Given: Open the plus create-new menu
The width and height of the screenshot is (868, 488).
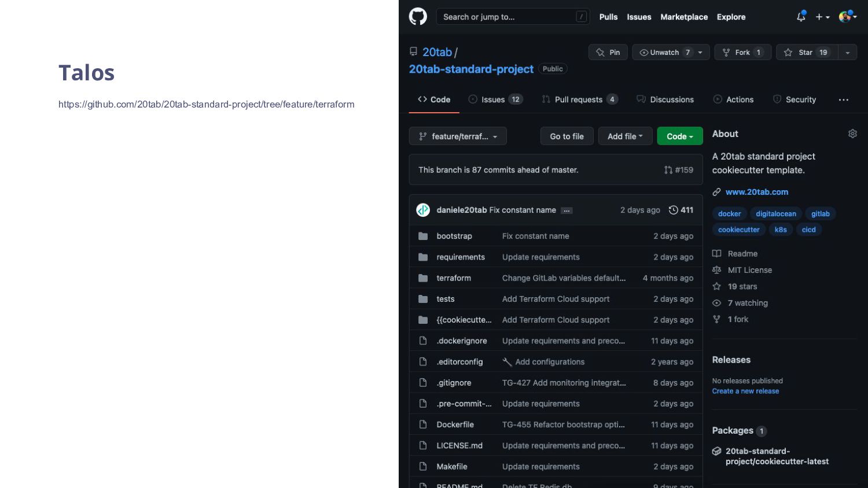Looking at the screenshot, I should (x=822, y=17).
